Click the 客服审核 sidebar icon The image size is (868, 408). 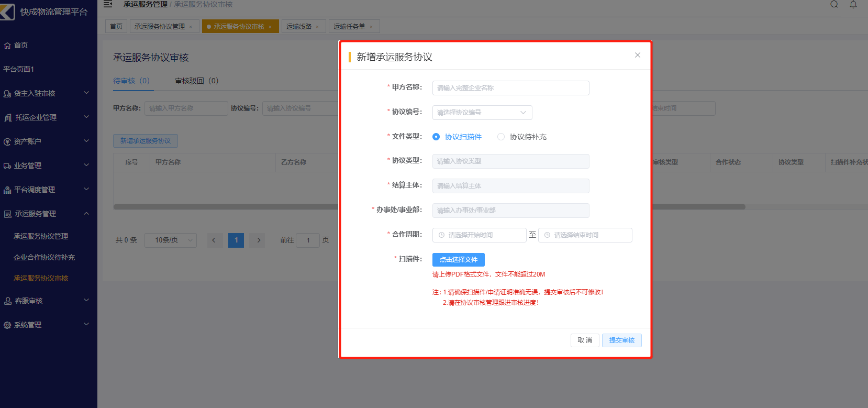8,301
